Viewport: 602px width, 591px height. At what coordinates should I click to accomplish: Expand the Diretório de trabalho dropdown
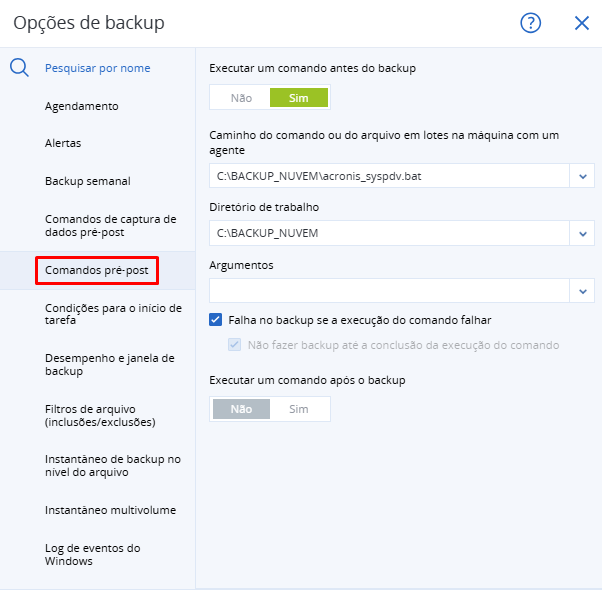tap(582, 233)
